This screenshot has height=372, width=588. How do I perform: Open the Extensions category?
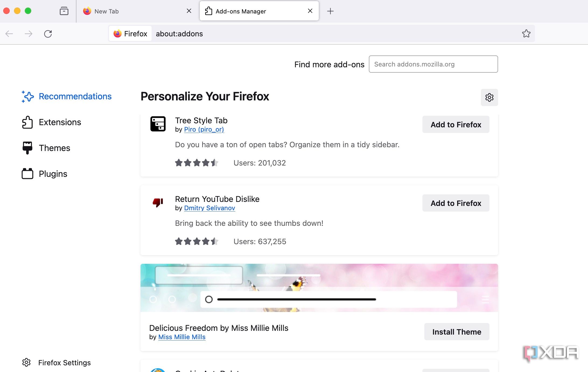51,122
